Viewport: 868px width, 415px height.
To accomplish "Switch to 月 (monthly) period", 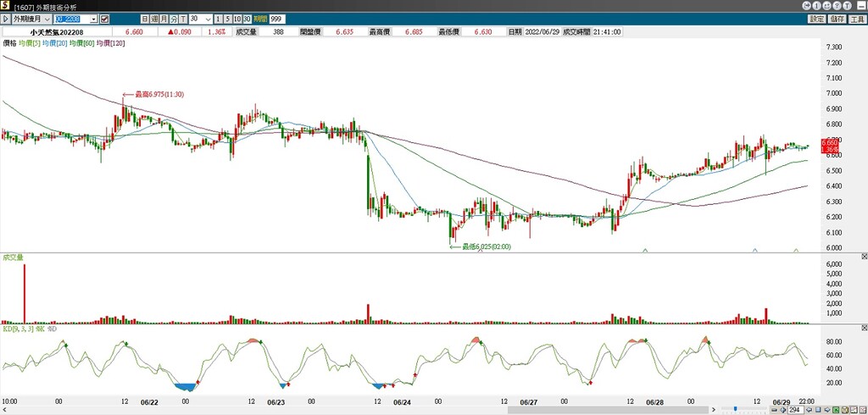I will 164,19.
